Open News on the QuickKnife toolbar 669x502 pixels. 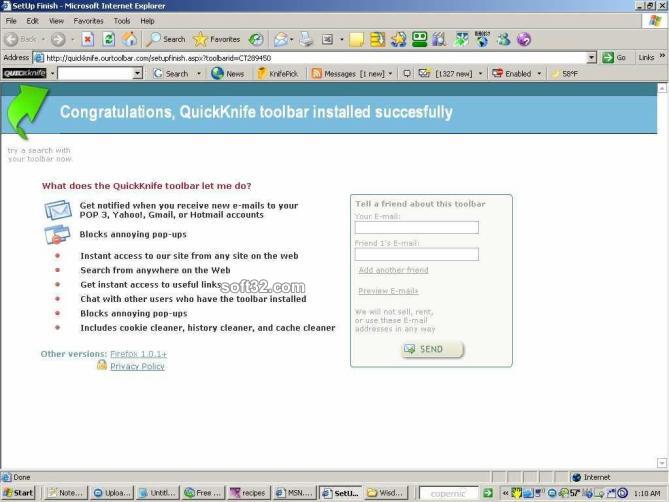point(227,73)
